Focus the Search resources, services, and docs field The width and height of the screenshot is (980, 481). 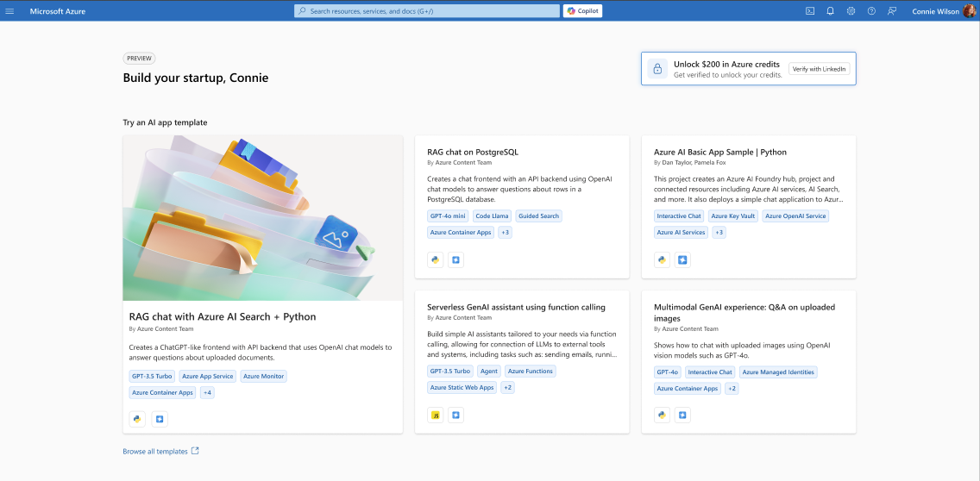pyautogui.click(x=427, y=11)
